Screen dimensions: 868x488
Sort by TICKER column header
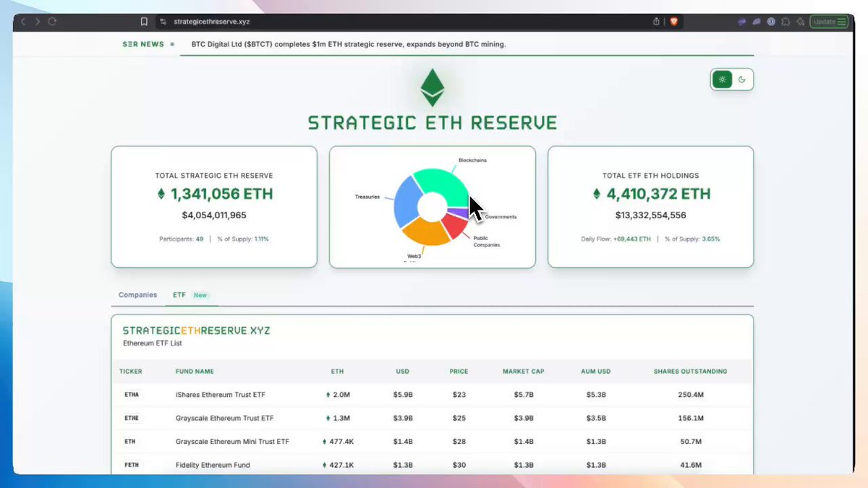click(x=131, y=372)
